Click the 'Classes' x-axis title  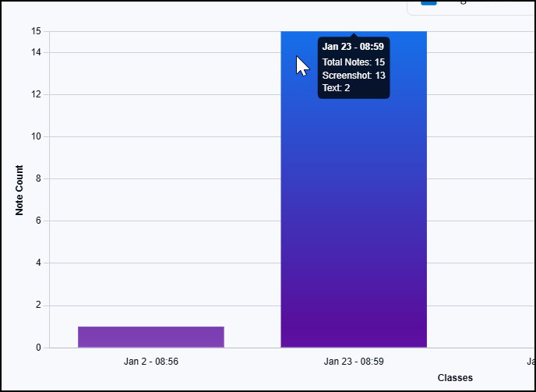(x=455, y=378)
